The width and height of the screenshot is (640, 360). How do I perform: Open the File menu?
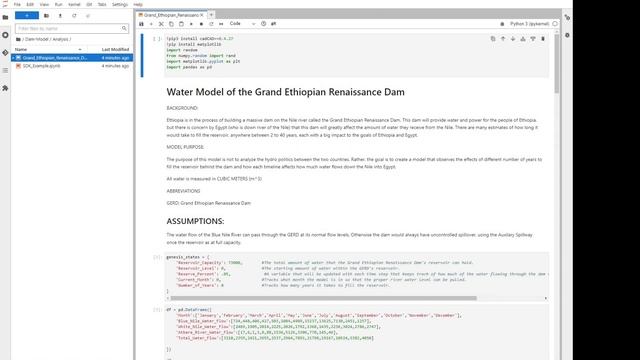pos(17,4)
